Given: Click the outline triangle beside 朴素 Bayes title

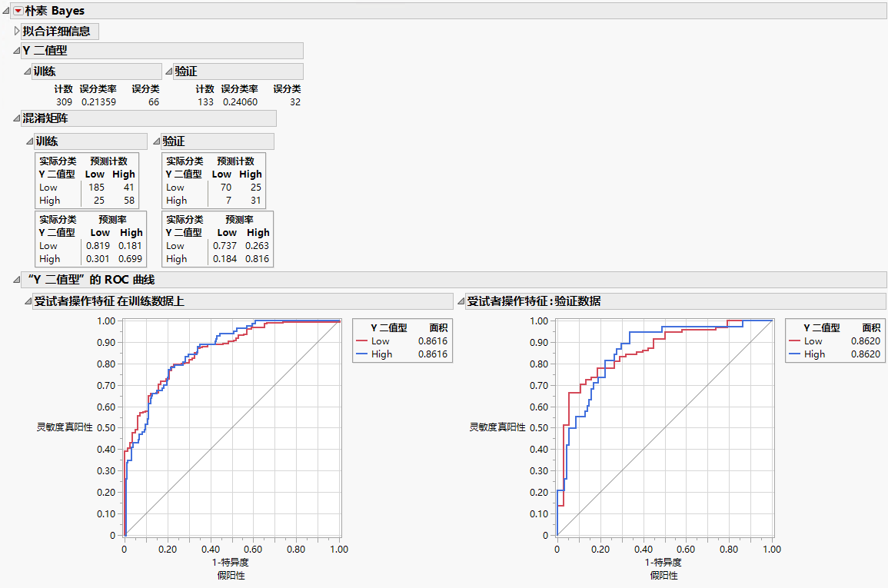Looking at the screenshot, I should (6, 11).
